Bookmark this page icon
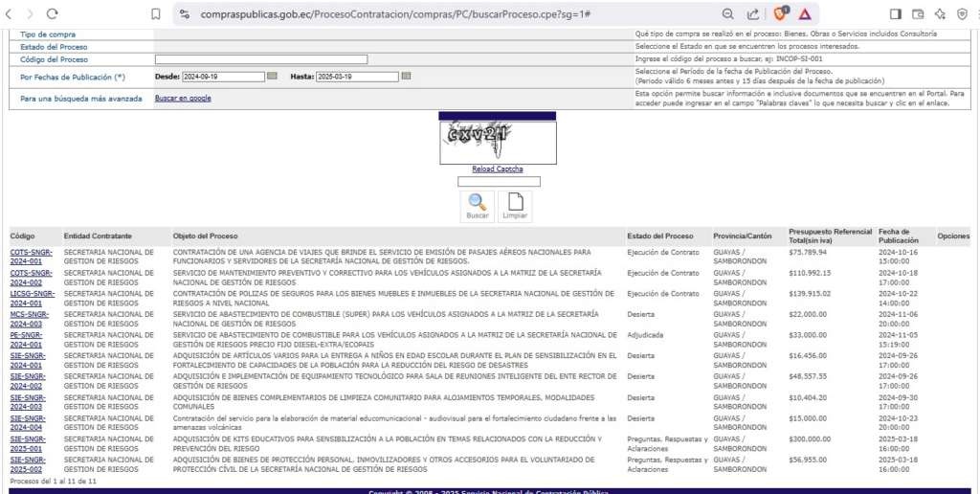Image resolution: width=980 pixels, height=494 pixels. pos(156,13)
